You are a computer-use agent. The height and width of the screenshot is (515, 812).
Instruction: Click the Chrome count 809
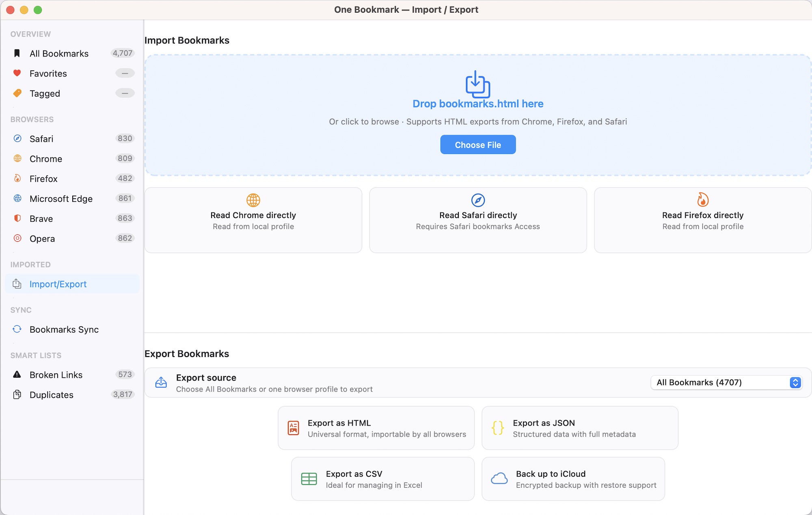point(125,158)
